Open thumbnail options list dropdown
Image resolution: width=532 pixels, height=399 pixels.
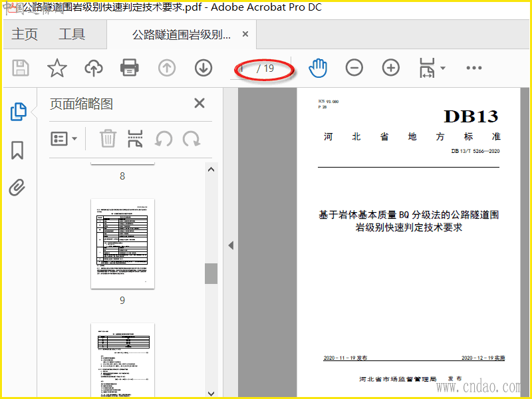click(x=64, y=139)
